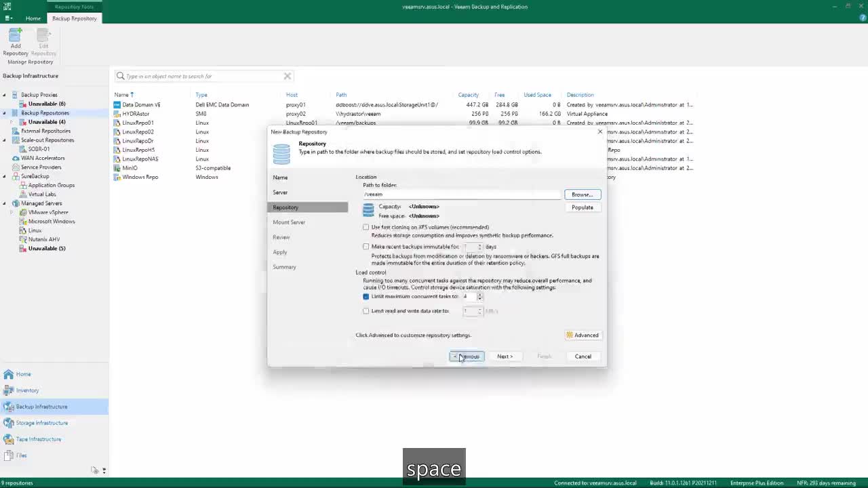Image resolution: width=868 pixels, height=488 pixels.
Task: Collapse the SureBackup tree node
Action: pyautogui.click(x=5, y=176)
